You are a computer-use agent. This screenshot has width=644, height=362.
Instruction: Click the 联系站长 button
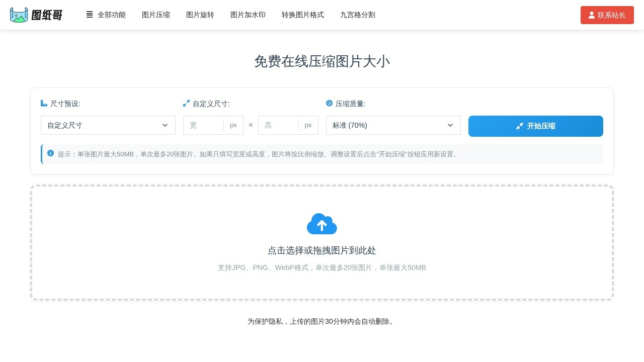(607, 15)
